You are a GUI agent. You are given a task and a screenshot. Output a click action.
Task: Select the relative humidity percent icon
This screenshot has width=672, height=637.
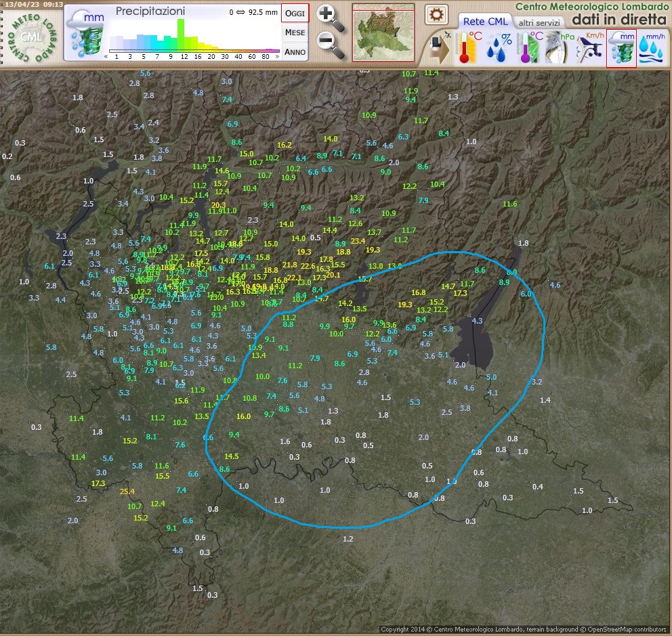coord(499,47)
